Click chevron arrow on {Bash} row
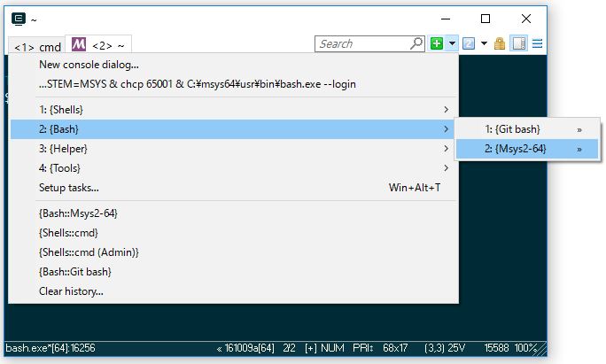This screenshot has width=606, height=364. (x=446, y=129)
